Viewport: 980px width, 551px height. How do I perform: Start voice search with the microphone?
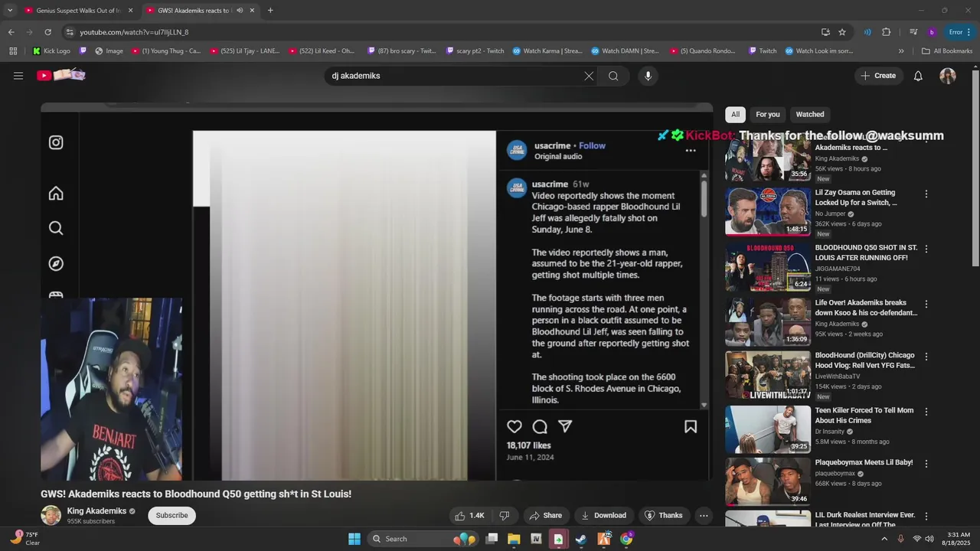(648, 76)
